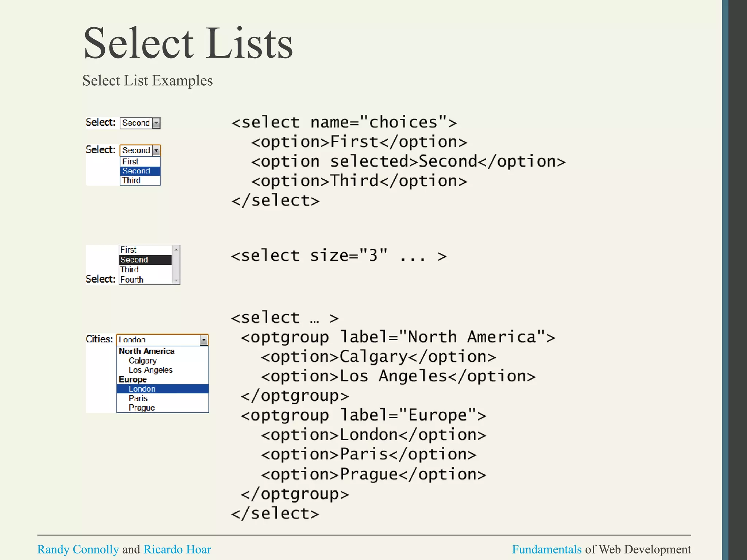Screen dimensions: 747x560
Task: Pick Los Angeles from the Cities list
Action: coord(163,370)
